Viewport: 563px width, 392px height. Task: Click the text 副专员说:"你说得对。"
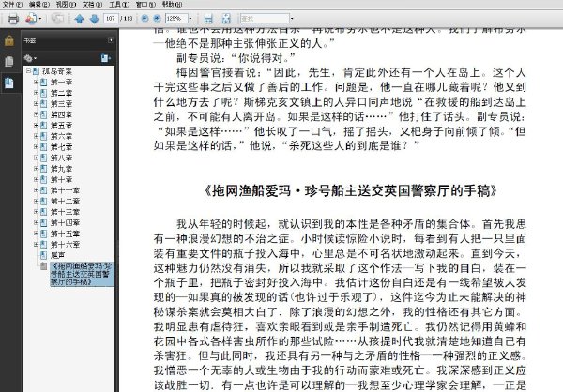click(236, 58)
